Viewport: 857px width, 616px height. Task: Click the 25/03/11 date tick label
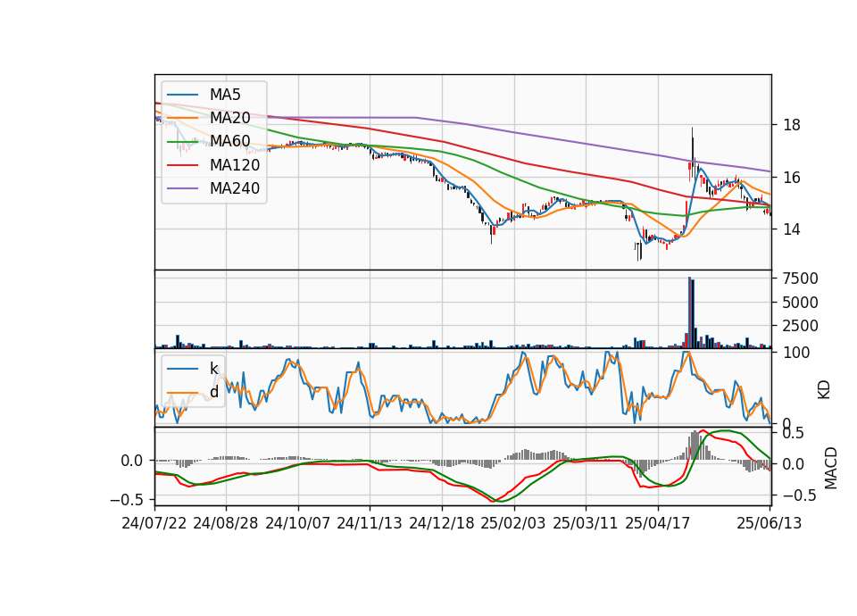586,523
